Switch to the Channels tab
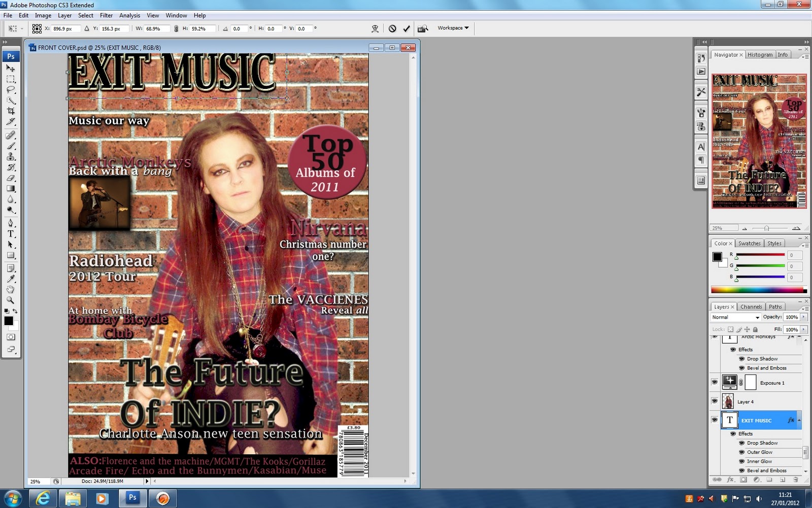The width and height of the screenshot is (812, 508). pos(751,307)
